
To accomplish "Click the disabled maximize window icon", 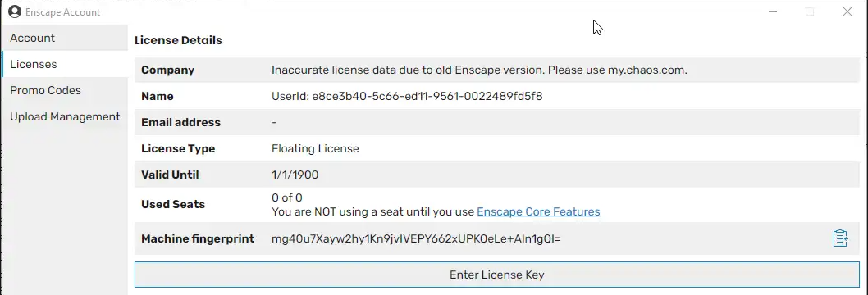I will 810,11.
